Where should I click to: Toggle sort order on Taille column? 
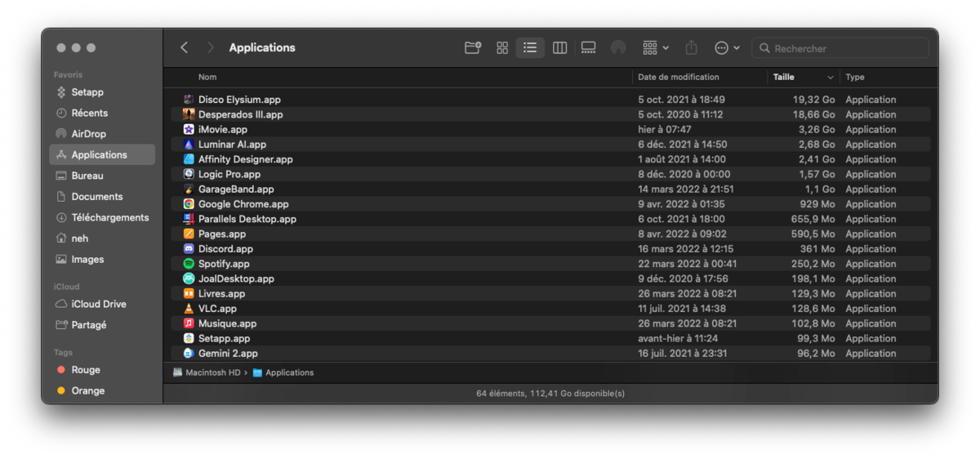click(804, 77)
